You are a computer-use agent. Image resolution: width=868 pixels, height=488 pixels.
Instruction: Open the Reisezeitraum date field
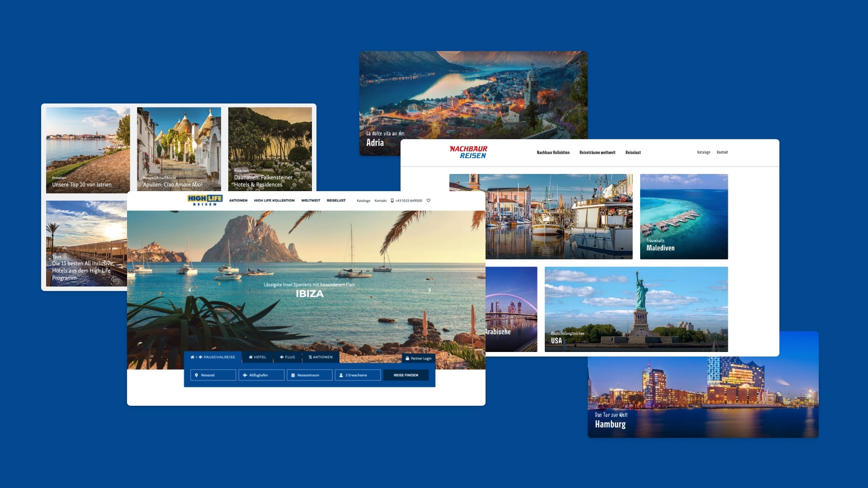[x=310, y=375]
